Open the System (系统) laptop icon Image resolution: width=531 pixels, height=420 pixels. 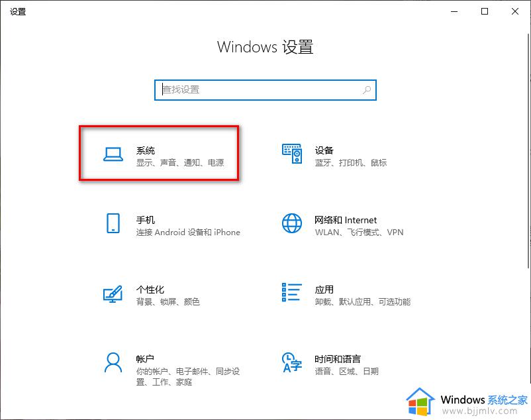tap(113, 154)
